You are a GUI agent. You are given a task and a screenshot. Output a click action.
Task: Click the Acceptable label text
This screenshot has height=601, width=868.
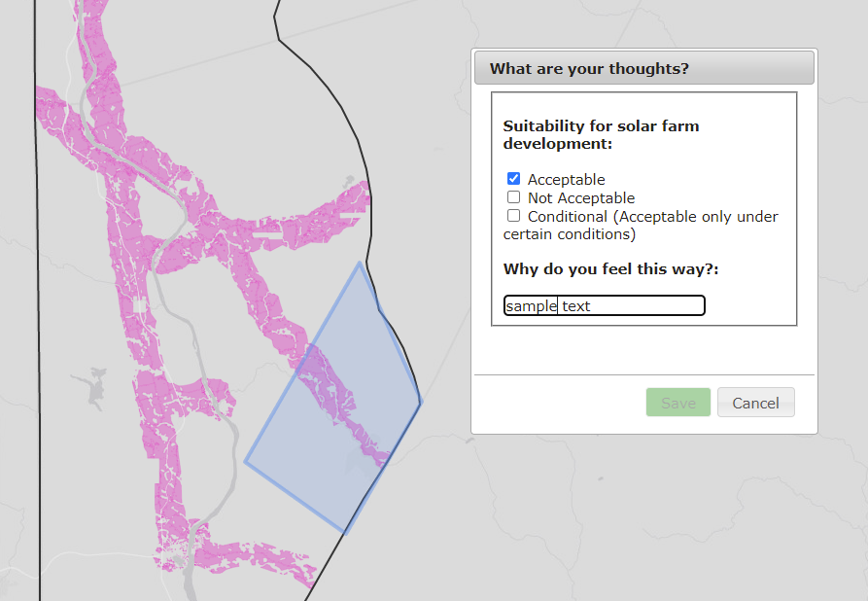565,179
